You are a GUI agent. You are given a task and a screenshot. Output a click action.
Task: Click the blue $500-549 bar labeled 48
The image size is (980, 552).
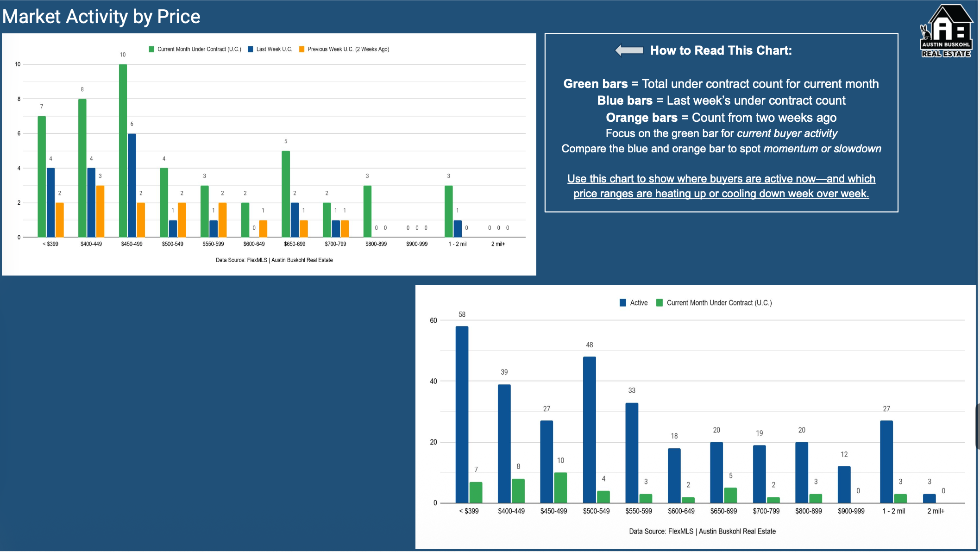(x=589, y=430)
